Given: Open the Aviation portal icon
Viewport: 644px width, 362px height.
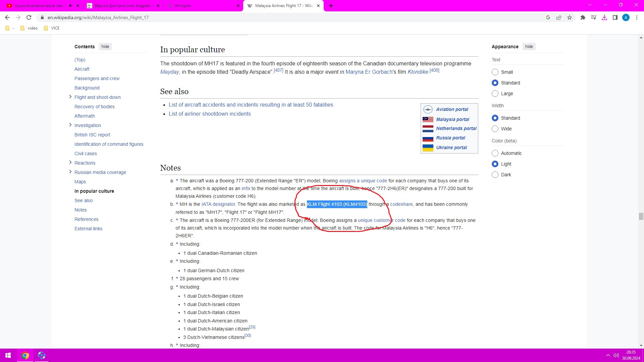Looking at the screenshot, I should pyautogui.click(x=428, y=109).
